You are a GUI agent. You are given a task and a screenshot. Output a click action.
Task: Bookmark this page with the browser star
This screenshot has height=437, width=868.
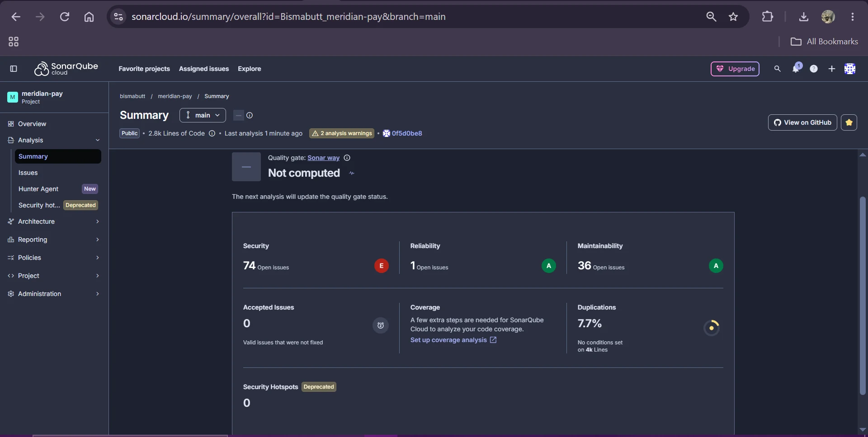point(733,17)
